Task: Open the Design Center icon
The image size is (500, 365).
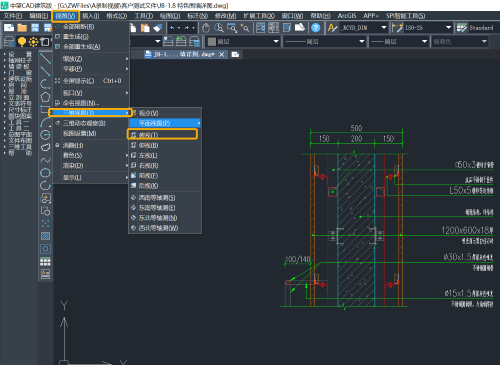Action: tap(273, 28)
